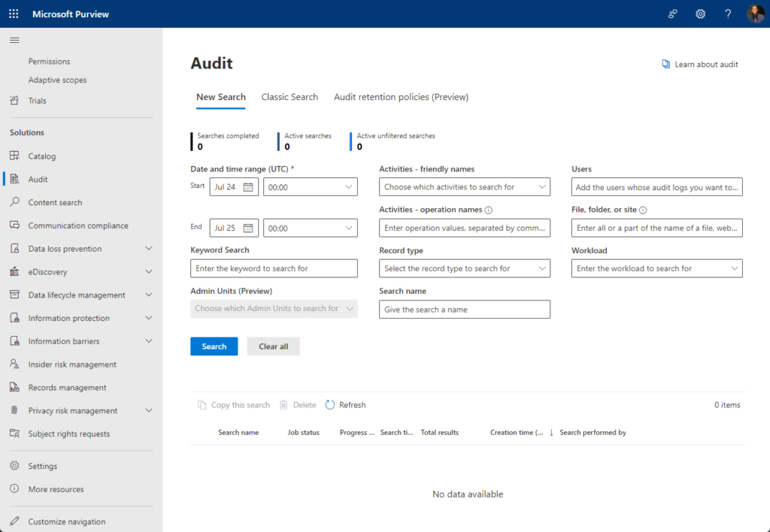Sort by Creation time column header
The image size is (770, 532).
[517, 432]
